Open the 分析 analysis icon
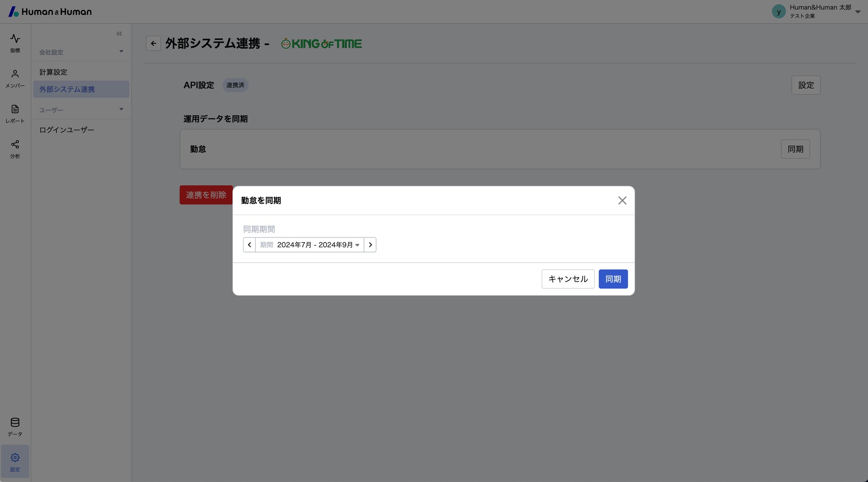868x482 pixels. pyautogui.click(x=15, y=149)
